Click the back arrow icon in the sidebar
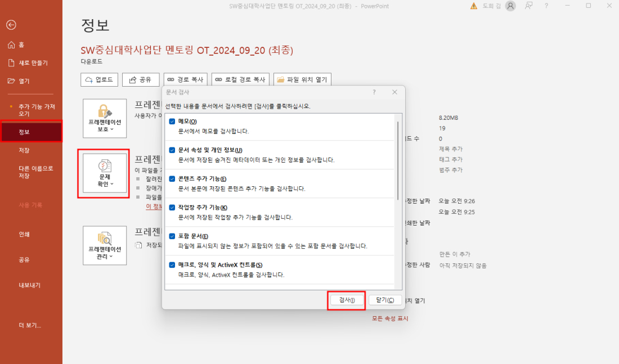619x364 pixels. click(11, 25)
